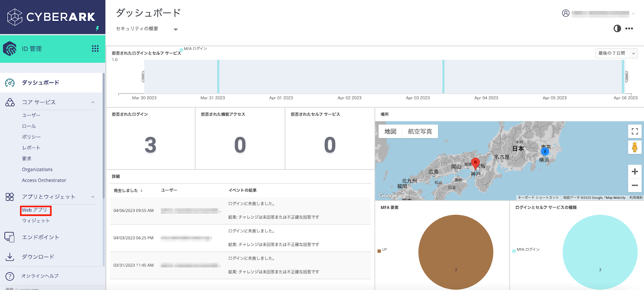This screenshot has width=644, height=290.
Task: Select the Street View pegman icon
Action: point(634,147)
